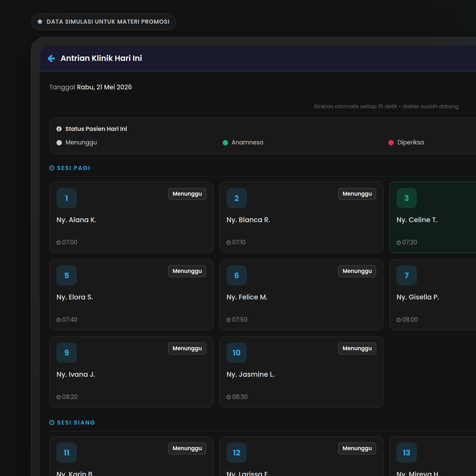Click the clock icon beside Sesi Siang
476x476 pixels.
pyautogui.click(x=52, y=422)
